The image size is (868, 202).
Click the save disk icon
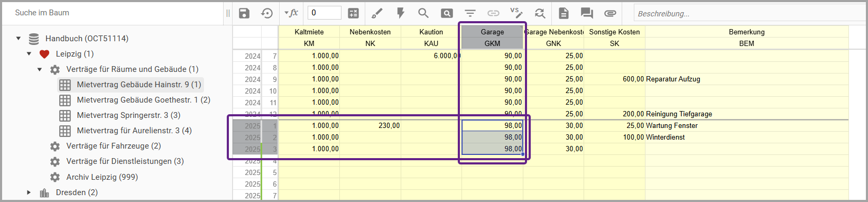coord(244,13)
